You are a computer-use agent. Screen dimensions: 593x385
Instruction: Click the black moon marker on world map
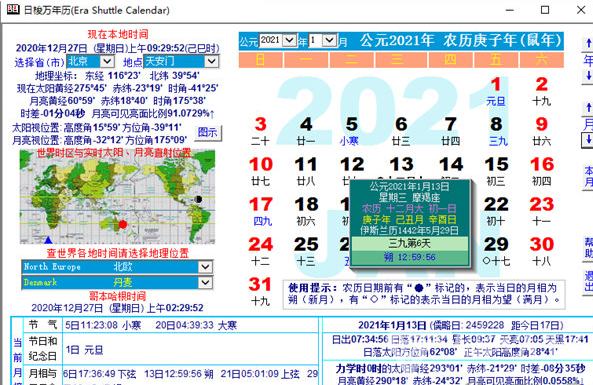(x=198, y=199)
